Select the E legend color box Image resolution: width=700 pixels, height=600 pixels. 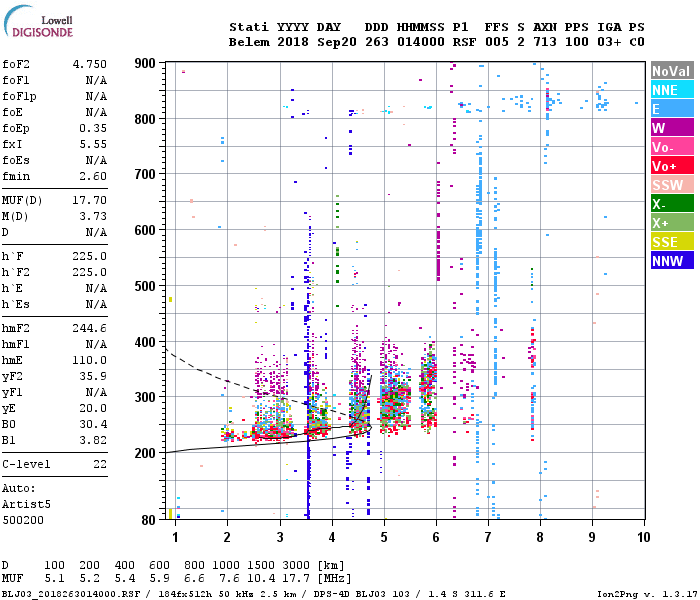coord(672,109)
